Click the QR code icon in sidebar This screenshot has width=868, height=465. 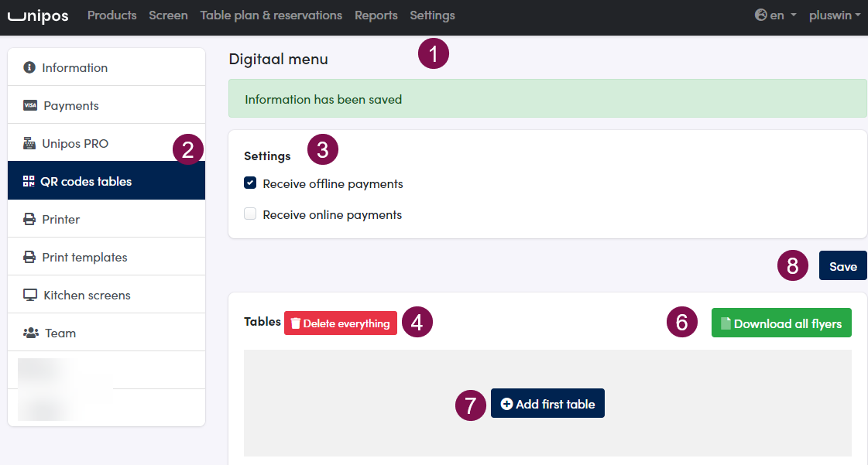(29, 181)
